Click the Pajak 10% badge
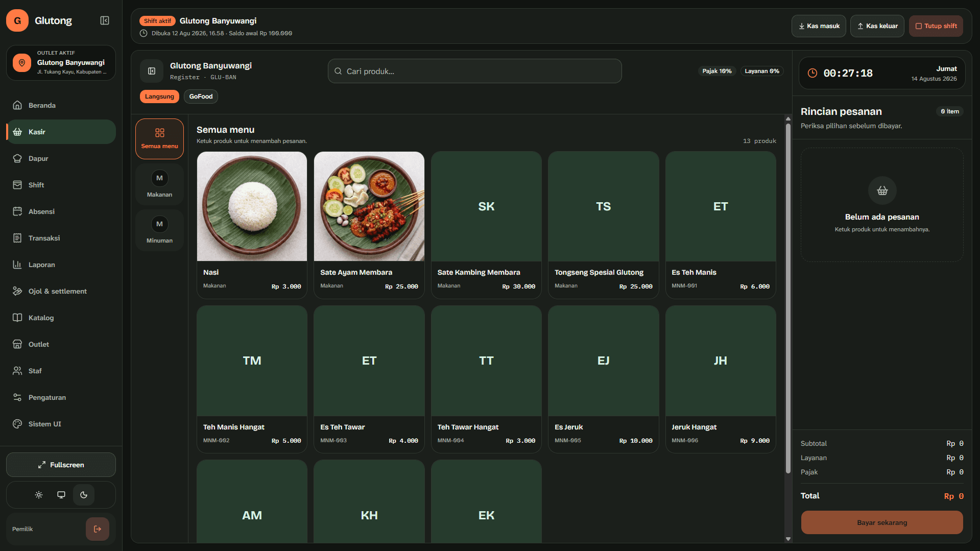The image size is (980, 551). (717, 71)
